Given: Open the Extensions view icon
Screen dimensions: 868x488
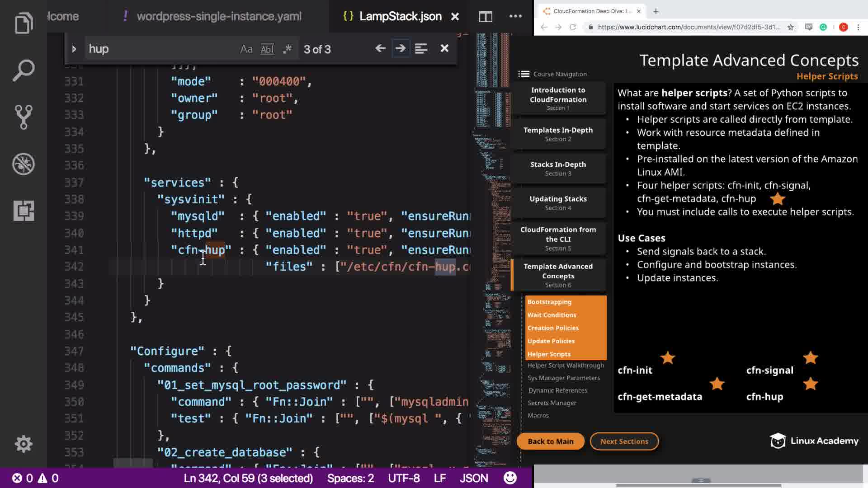Looking at the screenshot, I should click(24, 211).
